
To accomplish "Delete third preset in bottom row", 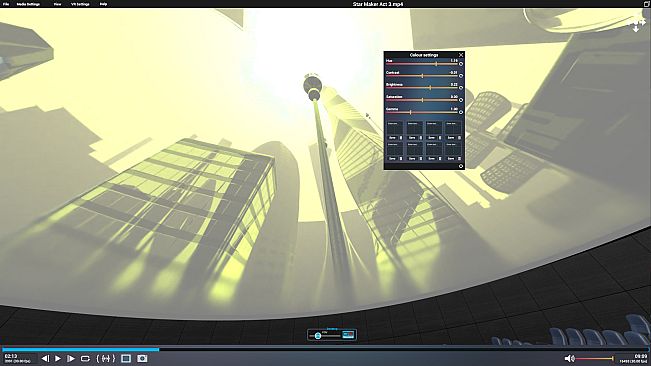I will 440,159.
